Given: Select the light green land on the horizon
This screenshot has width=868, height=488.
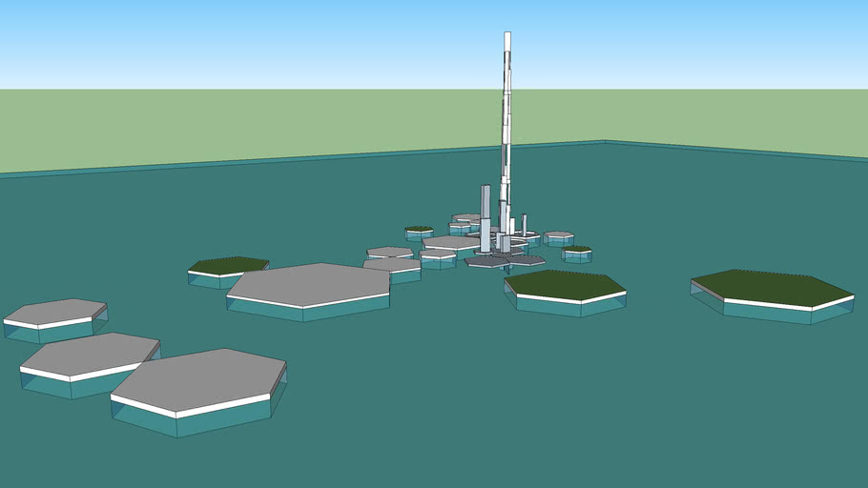Looking at the screenshot, I should click(238, 124).
